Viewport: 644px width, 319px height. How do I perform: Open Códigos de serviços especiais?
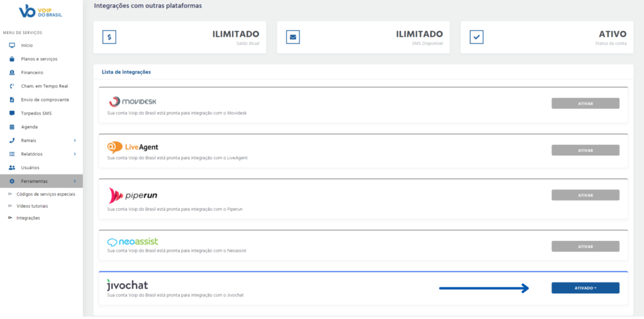[45, 194]
